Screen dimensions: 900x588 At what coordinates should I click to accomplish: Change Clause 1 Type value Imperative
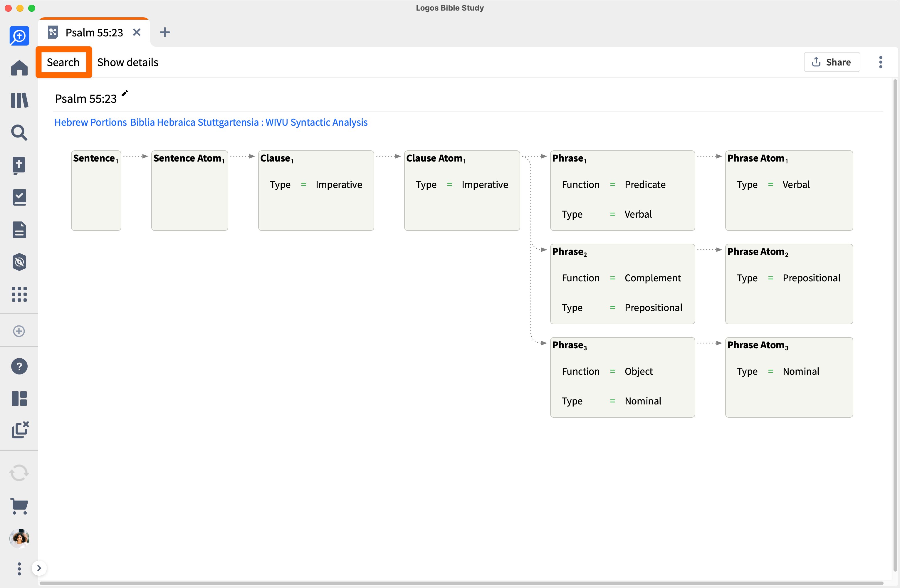[339, 184]
